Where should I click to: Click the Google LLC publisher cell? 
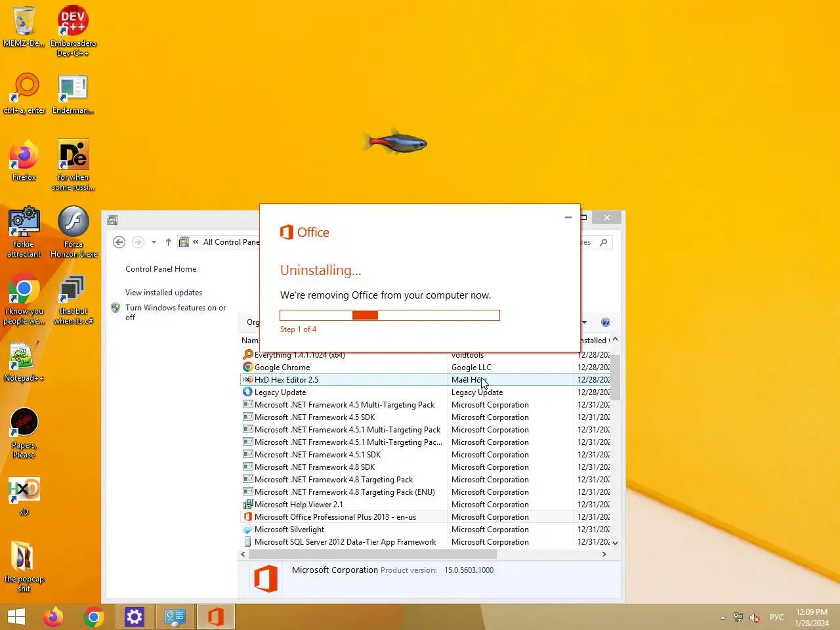click(x=471, y=367)
